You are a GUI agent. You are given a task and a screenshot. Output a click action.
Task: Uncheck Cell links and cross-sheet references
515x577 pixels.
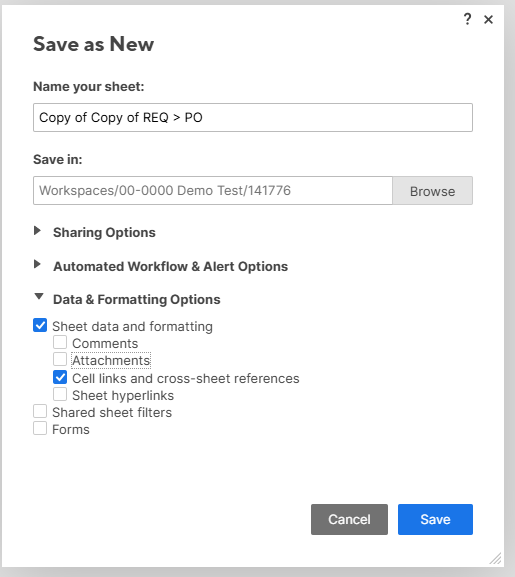coord(60,377)
